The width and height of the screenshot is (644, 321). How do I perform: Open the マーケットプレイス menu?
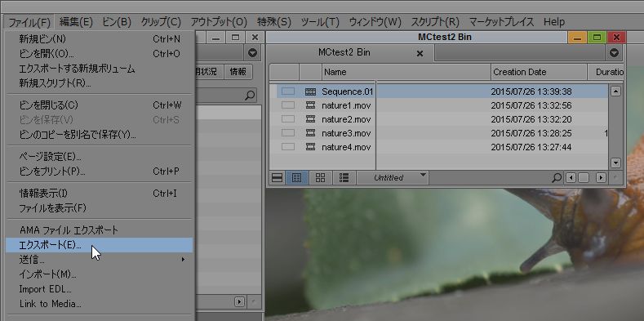501,22
